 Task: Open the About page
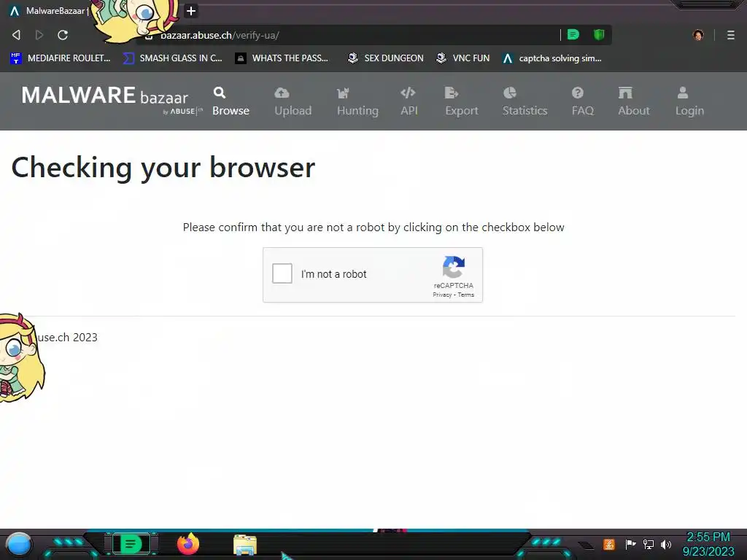pos(634,101)
